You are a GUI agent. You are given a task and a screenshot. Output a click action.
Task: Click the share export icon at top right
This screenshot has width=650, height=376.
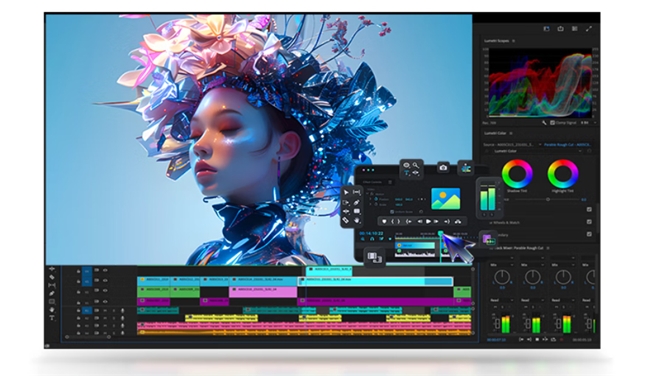coord(560,29)
